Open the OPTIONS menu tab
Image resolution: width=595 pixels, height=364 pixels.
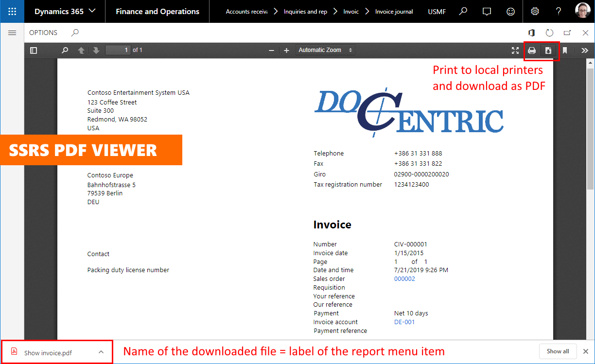pos(43,33)
